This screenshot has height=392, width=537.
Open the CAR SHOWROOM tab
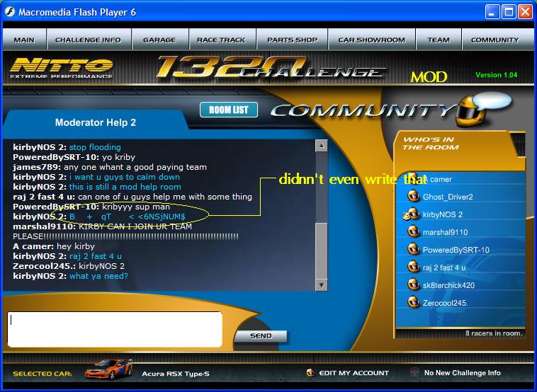[x=372, y=40]
